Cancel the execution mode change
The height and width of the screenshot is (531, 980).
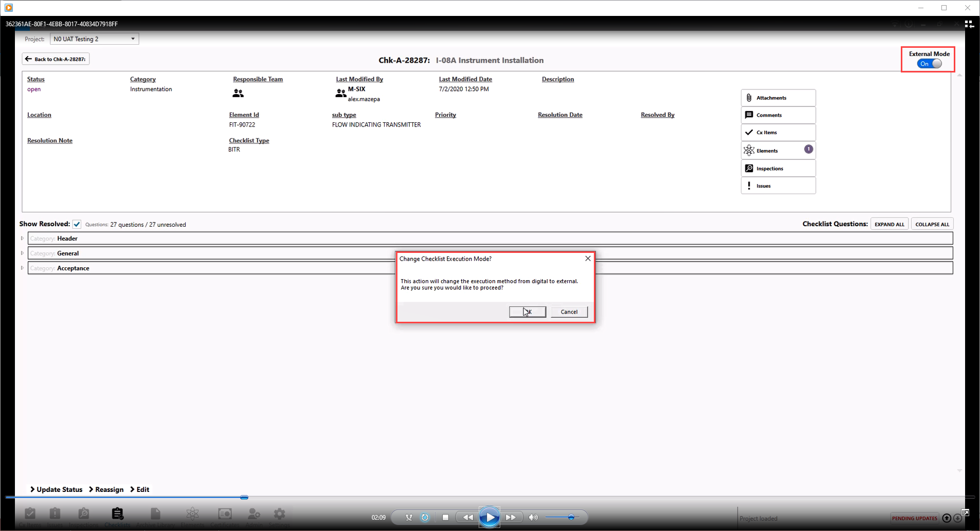click(x=569, y=312)
